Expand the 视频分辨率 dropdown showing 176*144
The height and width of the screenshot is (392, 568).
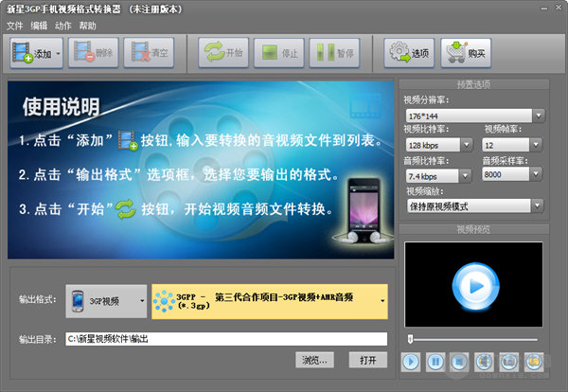[539, 116]
